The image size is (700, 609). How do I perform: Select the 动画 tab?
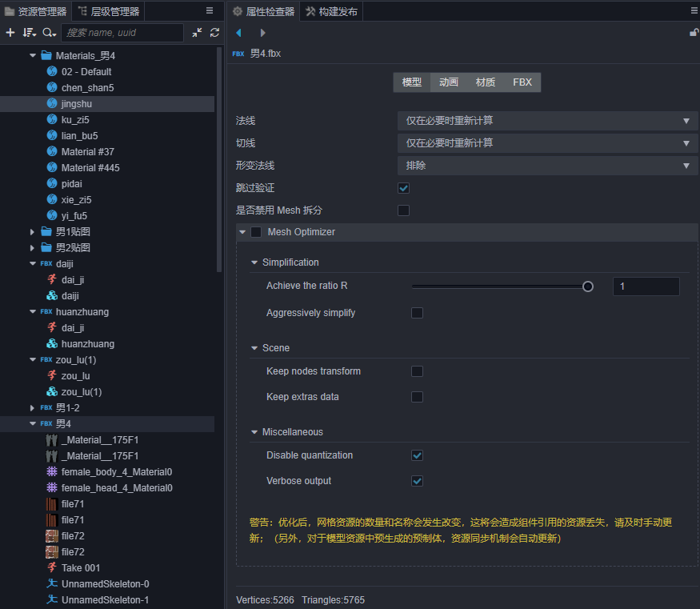coord(448,82)
